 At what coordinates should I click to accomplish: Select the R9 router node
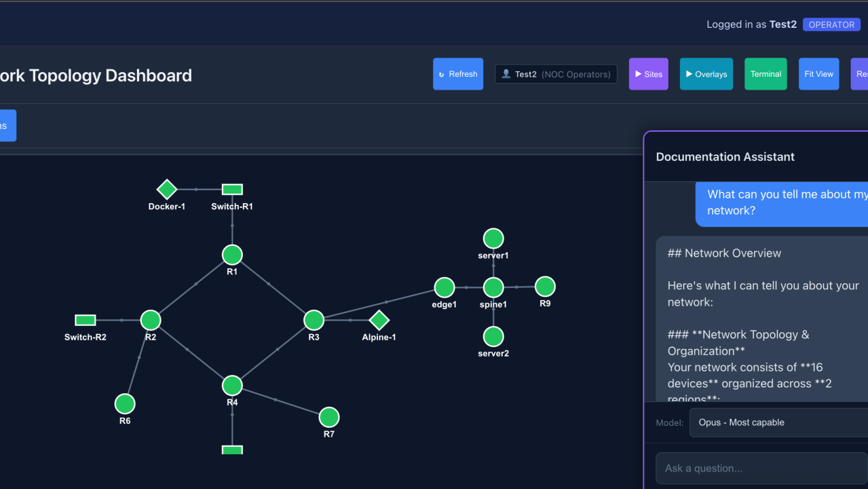pyautogui.click(x=545, y=287)
